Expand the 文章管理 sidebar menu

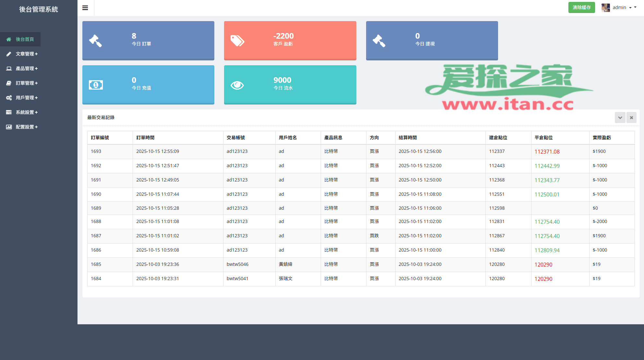coord(27,54)
